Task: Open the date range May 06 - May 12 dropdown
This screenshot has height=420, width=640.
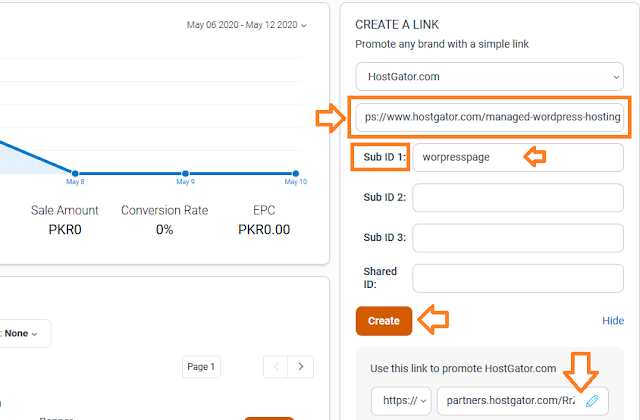Action: pyautogui.click(x=247, y=25)
